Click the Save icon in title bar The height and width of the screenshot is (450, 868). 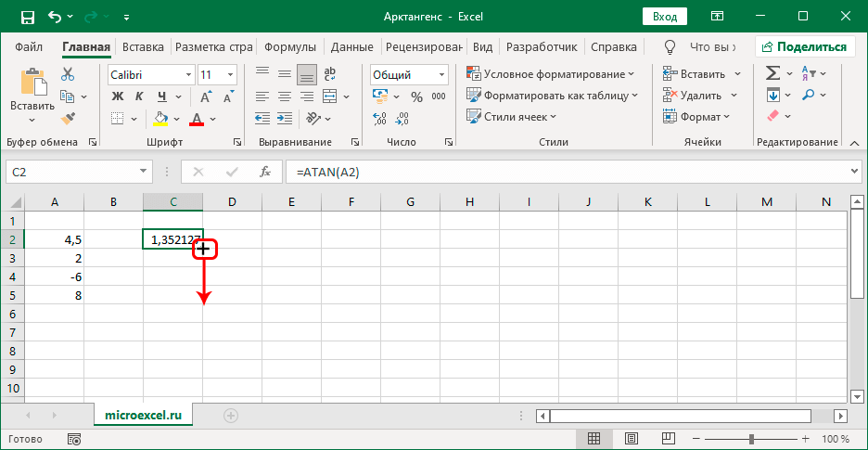tap(27, 17)
